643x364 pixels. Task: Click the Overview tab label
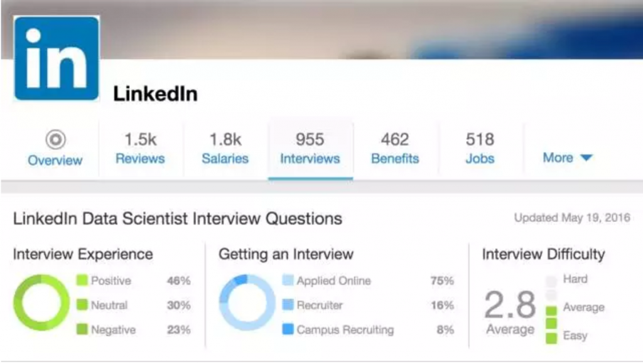click(55, 160)
